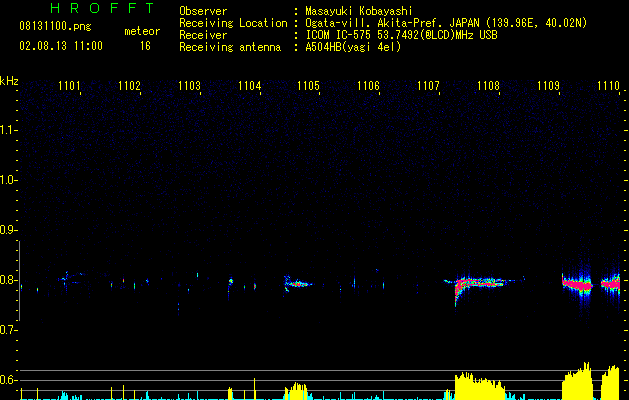Select observer name Masayuki Kobayashi
The width and height of the screenshot is (629, 400).
359,11
